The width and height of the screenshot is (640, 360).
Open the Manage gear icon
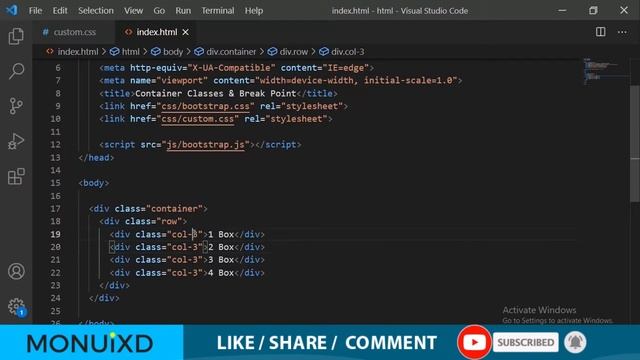[x=16, y=307]
